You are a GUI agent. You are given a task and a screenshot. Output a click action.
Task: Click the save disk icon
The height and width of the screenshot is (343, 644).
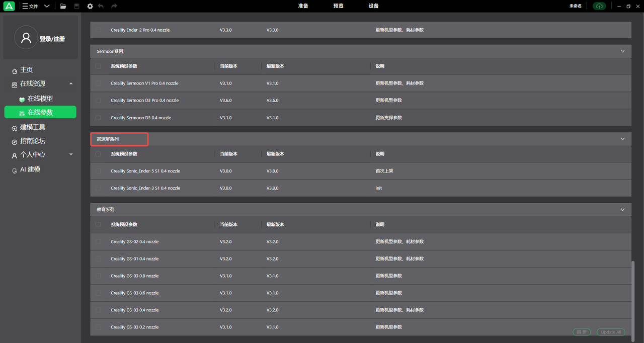coord(76,6)
